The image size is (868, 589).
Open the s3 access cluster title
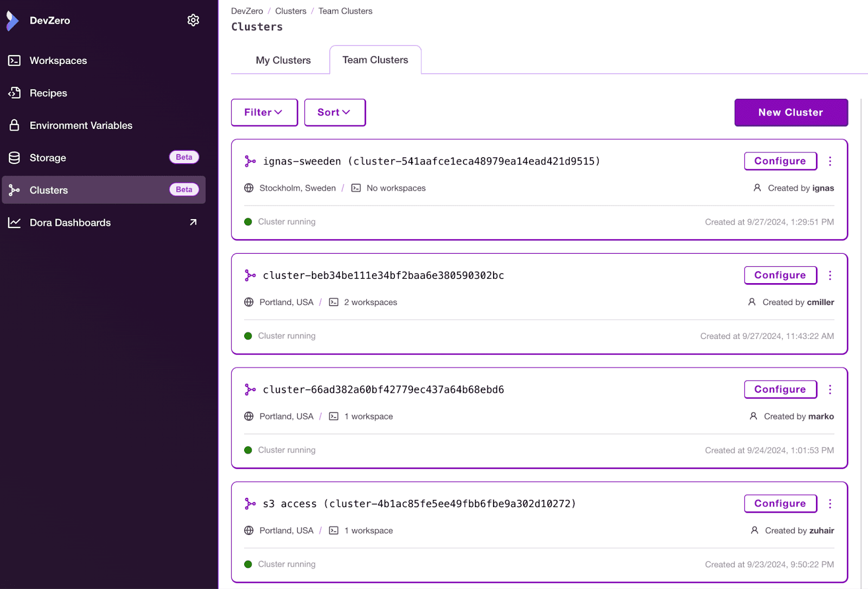tap(419, 504)
